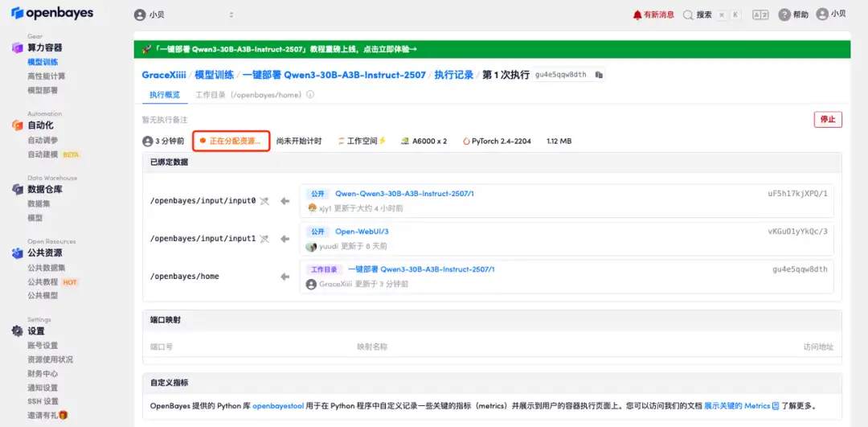Open 通知设置 in sidebar
Screen dimensions: 868x427
[43, 388]
